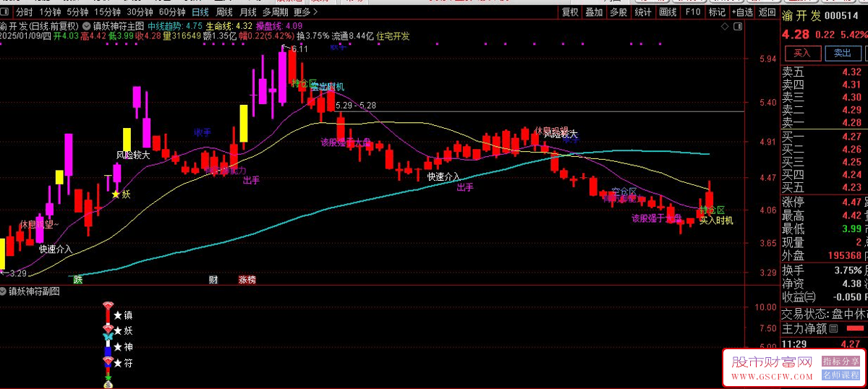Image resolution: width=868 pixels, height=389 pixels.
Task: Click the 卖五 price 4.32
Action: tap(851, 72)
